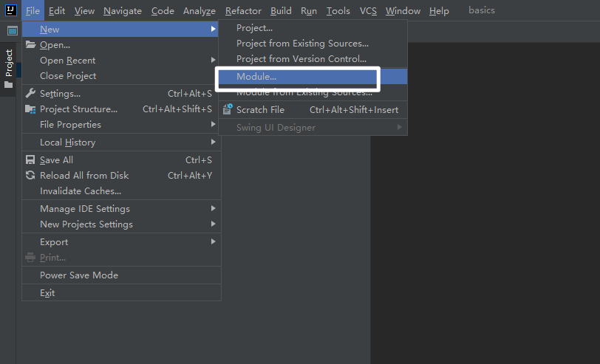Viewport: 600px width, 364px height.
Task: Click the Open folder icon
Action: pyautogui.click(x=30, y=45)
